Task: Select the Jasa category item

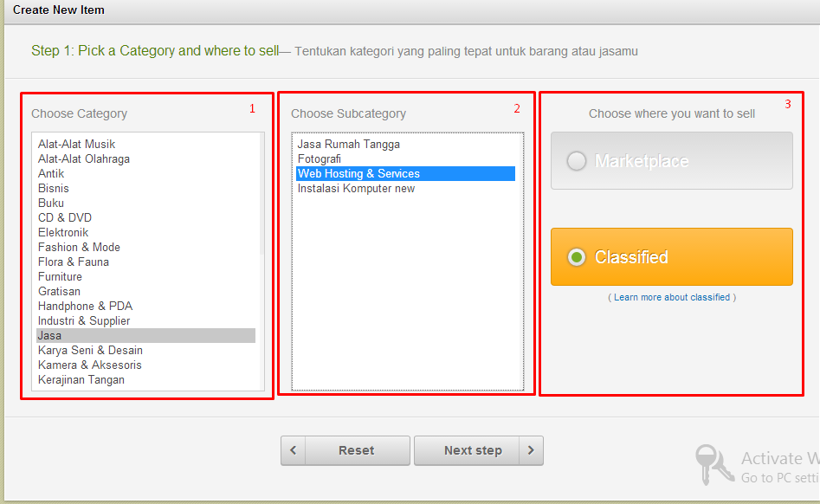Action: coord(50,335)
